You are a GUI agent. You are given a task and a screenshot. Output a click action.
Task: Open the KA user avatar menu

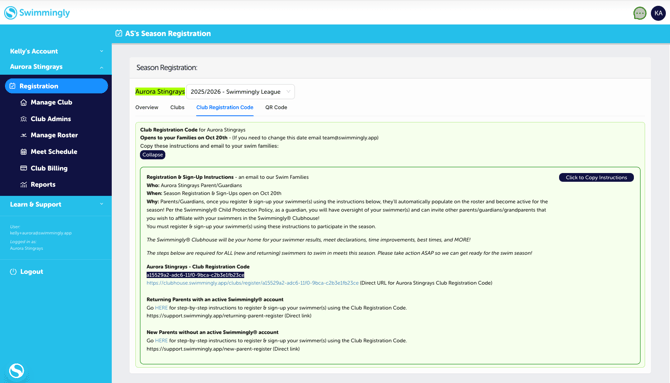coord(658,13)
